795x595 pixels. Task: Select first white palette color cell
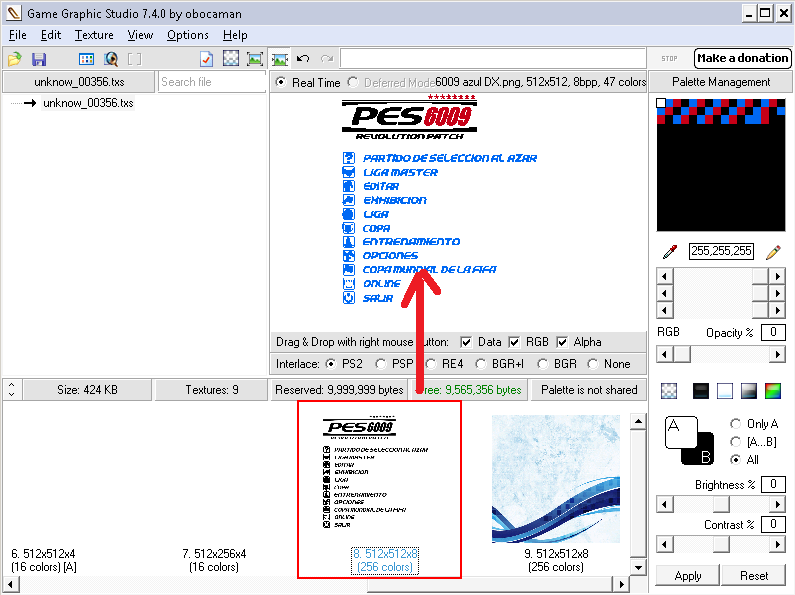pos(661,103)
